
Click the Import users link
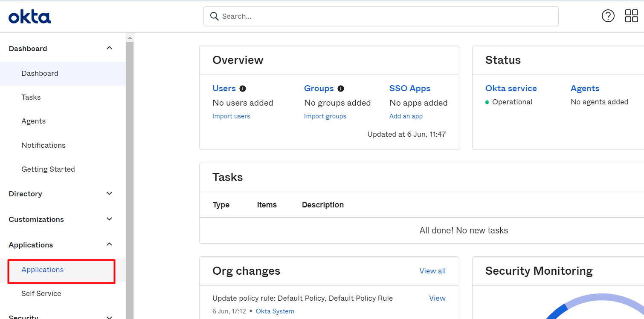tap(231, 116)
